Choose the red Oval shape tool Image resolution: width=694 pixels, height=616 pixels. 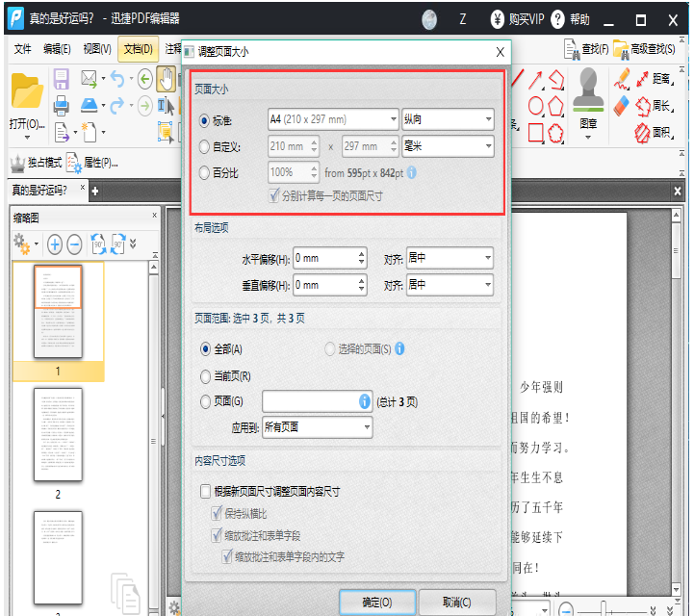(535, 105)
